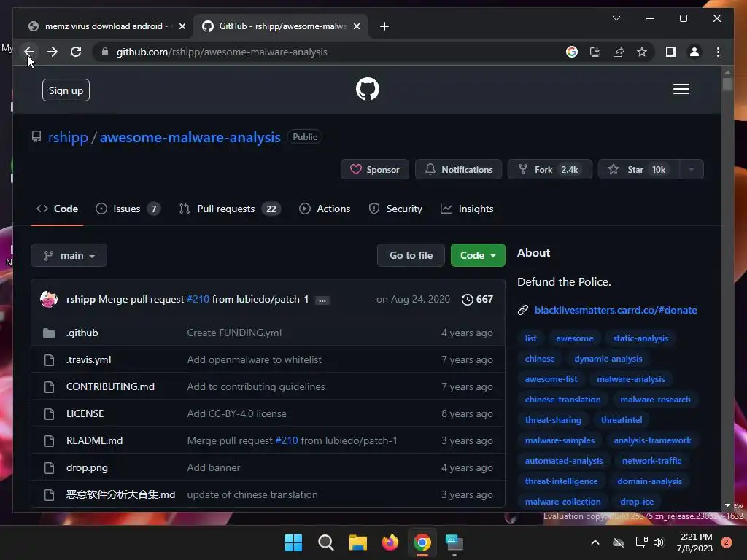Click the Sign up button
Viewport: 747px width, 560px height.
(x=66, y=90)
